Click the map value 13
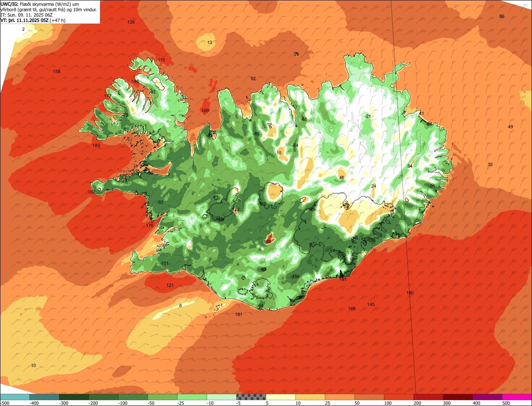Viewport: 532px width, 406px height. pyautogui.click(x=209, y=42)
